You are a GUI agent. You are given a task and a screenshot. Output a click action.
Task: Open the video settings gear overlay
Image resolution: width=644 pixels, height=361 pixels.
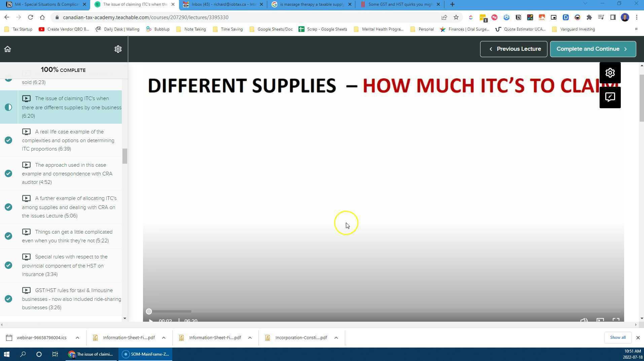610,73
